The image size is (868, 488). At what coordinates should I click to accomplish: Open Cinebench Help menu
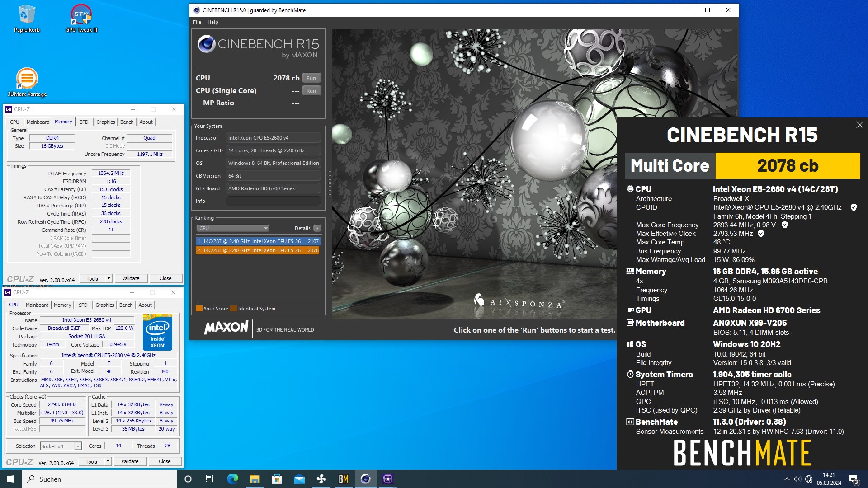tap(212, 22)
